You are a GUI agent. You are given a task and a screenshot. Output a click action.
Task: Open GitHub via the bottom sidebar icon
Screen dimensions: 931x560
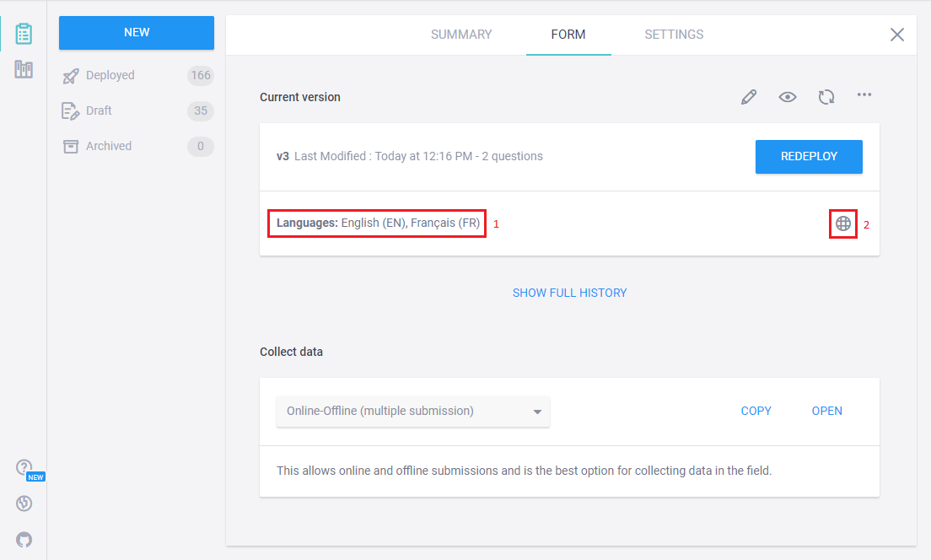click(x=23, y=539)
